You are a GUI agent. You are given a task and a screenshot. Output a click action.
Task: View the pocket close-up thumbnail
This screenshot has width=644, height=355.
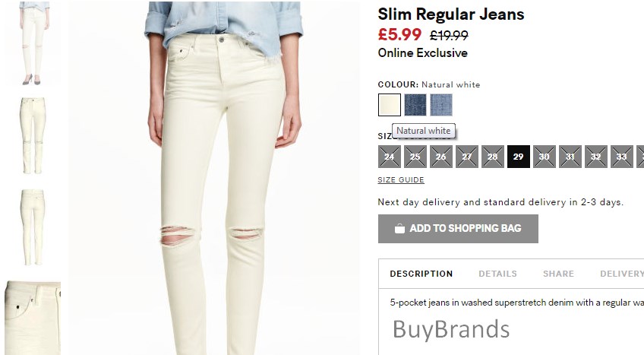[x=33, y=318]
